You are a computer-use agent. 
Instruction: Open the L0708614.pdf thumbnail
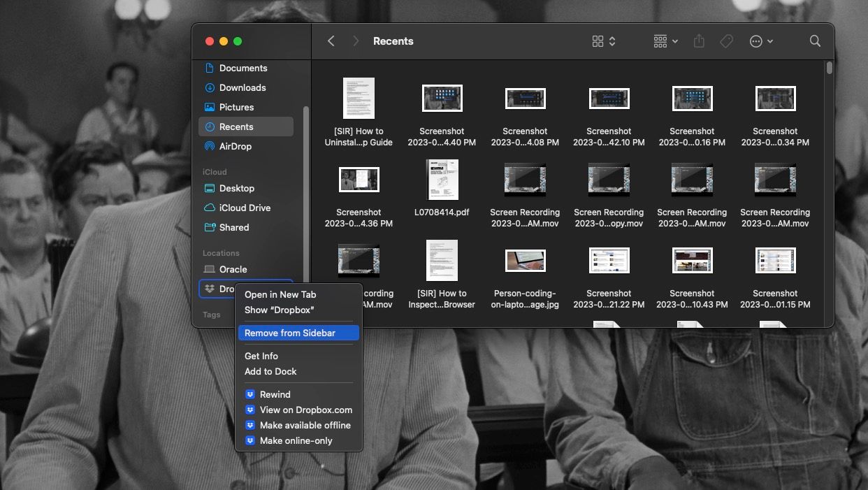[x=442, y=180]
